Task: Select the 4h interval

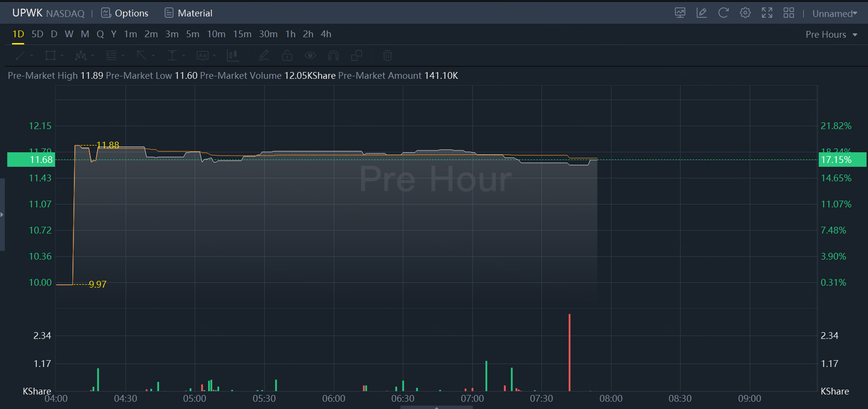Action: pos(326,34)
